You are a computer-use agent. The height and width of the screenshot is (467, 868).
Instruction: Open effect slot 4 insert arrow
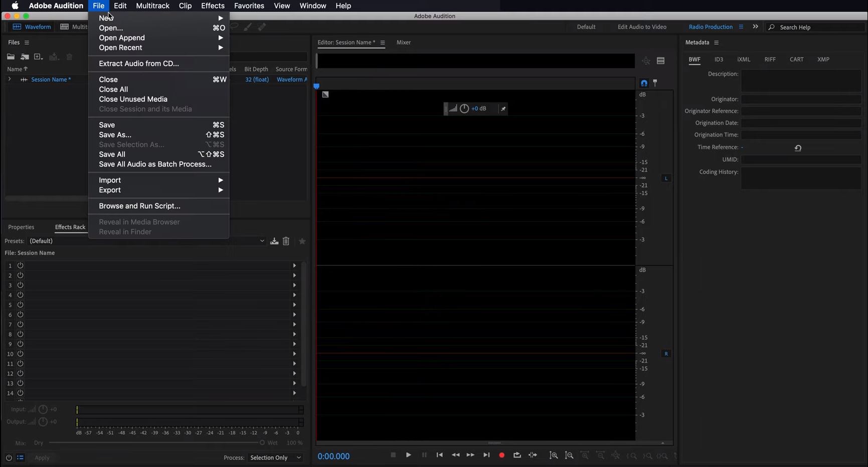click(x=294, y=295)
